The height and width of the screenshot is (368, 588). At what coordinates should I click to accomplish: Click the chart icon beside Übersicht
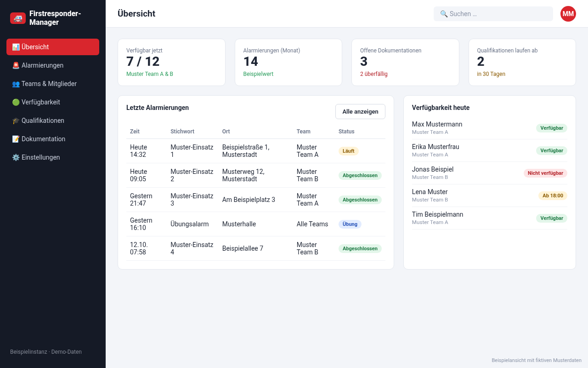click(x=16, y=47)
